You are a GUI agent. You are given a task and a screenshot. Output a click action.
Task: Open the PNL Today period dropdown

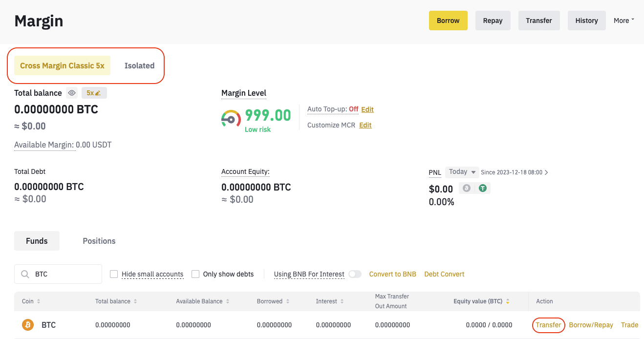[462, 172]
